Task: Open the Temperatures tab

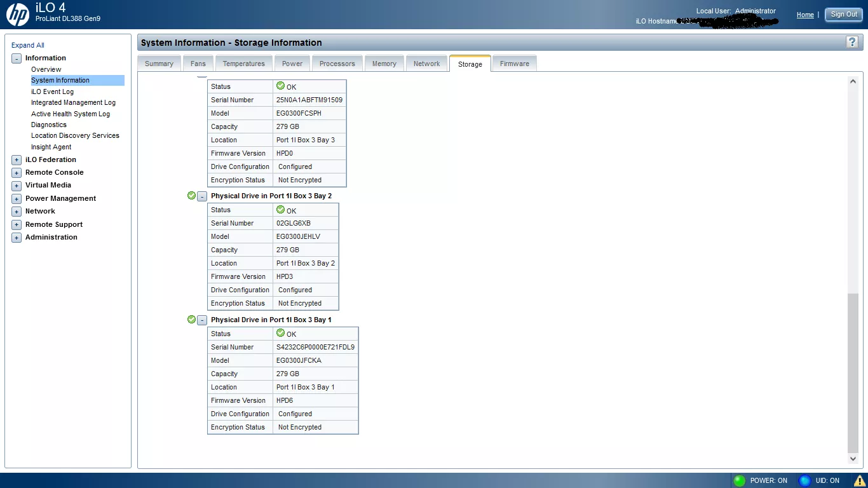Action: click(x=244, y=64)
